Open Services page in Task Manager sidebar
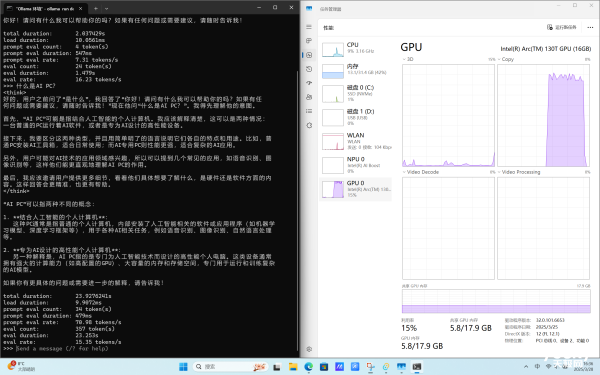The image size is (600, 375). coord(309,125)
